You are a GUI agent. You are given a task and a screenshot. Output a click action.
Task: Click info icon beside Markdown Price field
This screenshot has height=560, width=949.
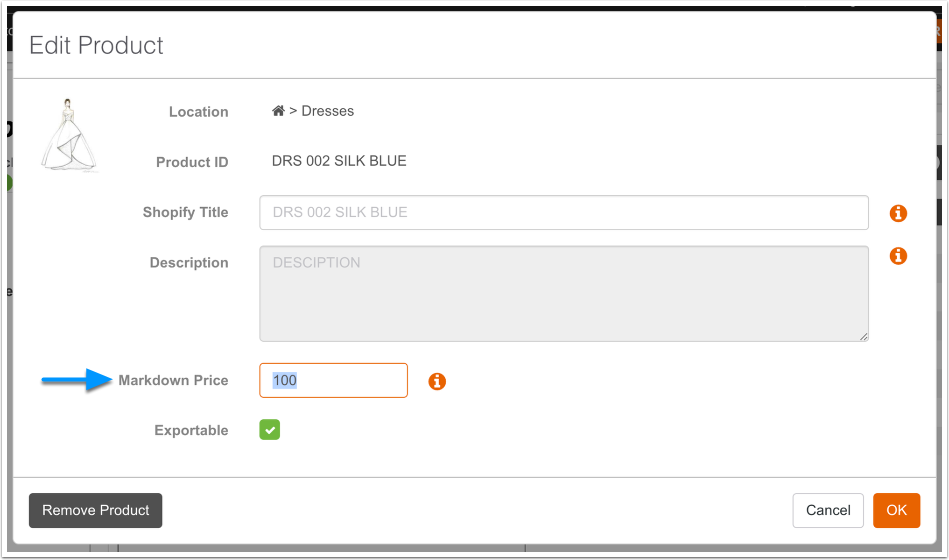click(437, 381)
